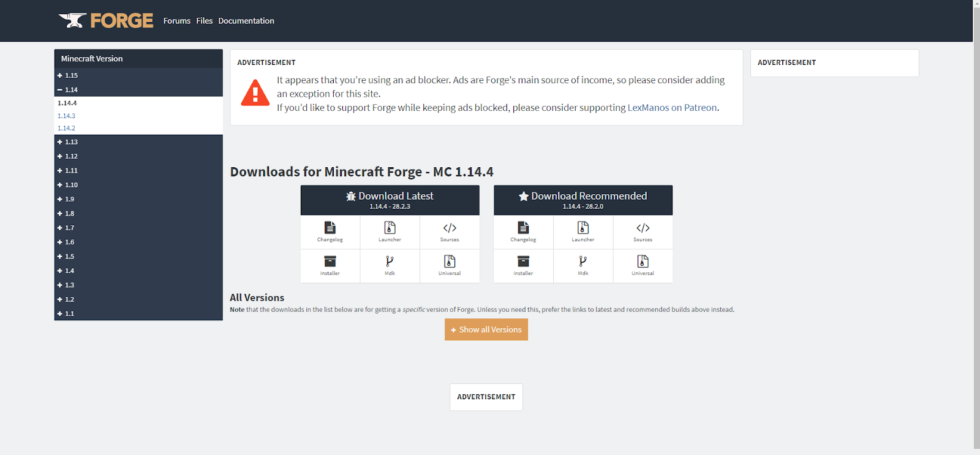Viewport: 980px width, 455px height.
Task: Select version 1.14.4 in sidebar
Action: pos(67,103)
